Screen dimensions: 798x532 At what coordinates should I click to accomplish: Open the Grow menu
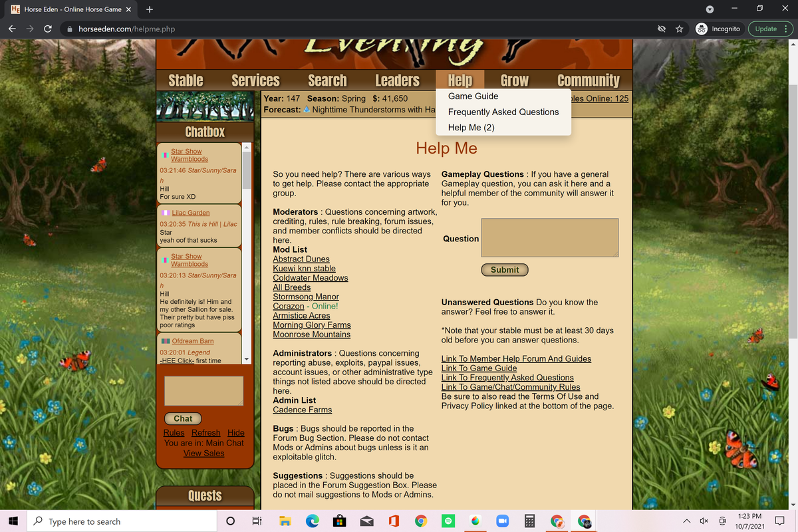514,80
